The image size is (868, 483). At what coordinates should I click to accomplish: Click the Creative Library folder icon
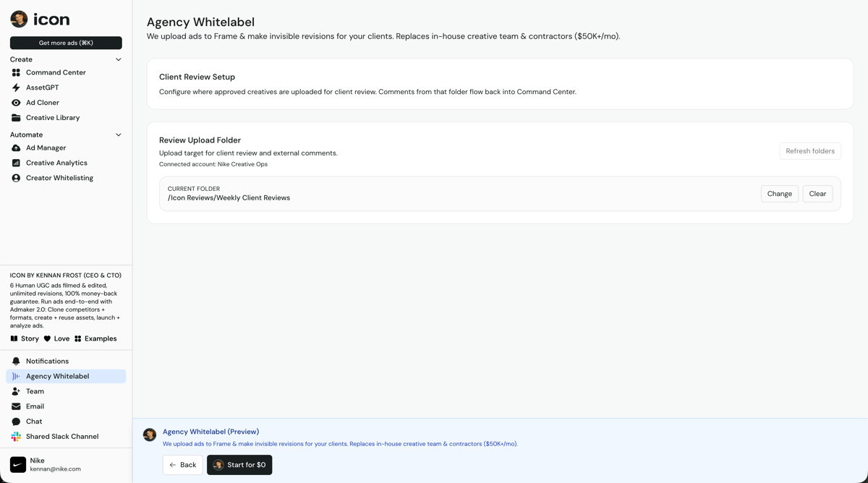[16, 118]
